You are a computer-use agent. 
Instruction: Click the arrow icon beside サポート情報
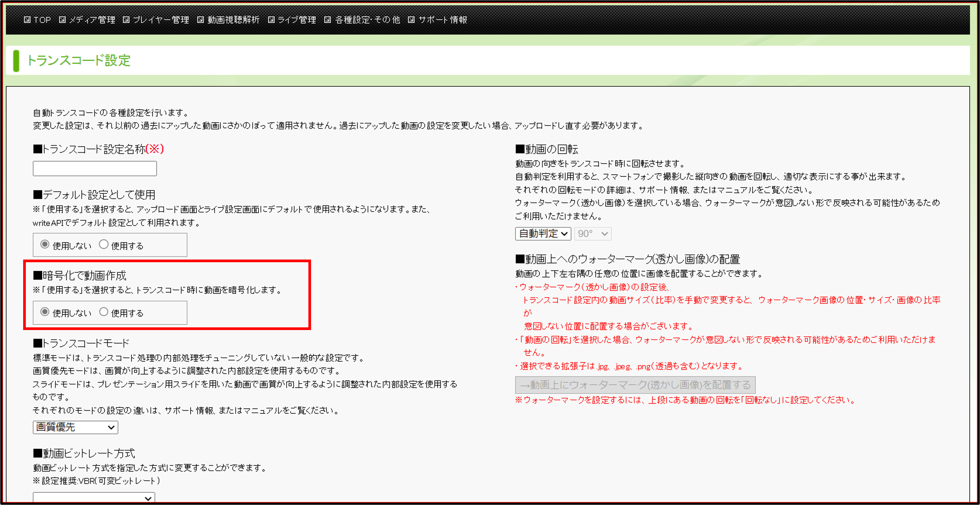411,20
